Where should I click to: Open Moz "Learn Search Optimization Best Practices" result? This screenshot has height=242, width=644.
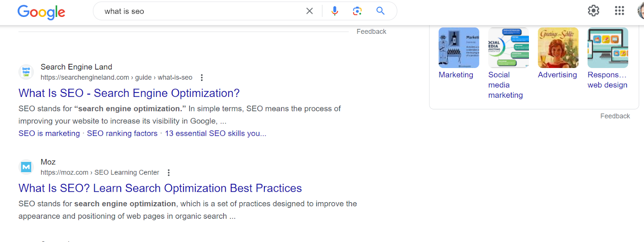coord(160,188)
